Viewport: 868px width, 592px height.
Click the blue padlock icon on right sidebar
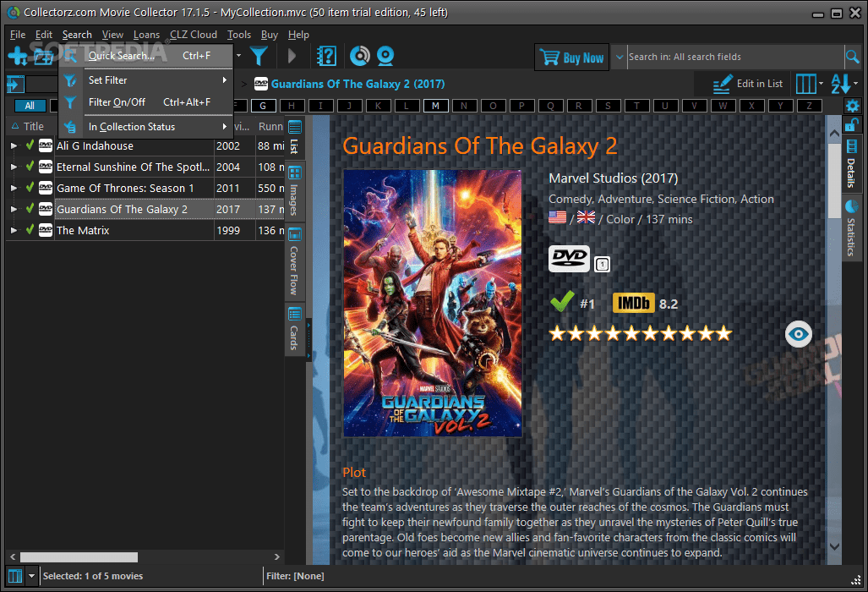click(x=851, y=125)
